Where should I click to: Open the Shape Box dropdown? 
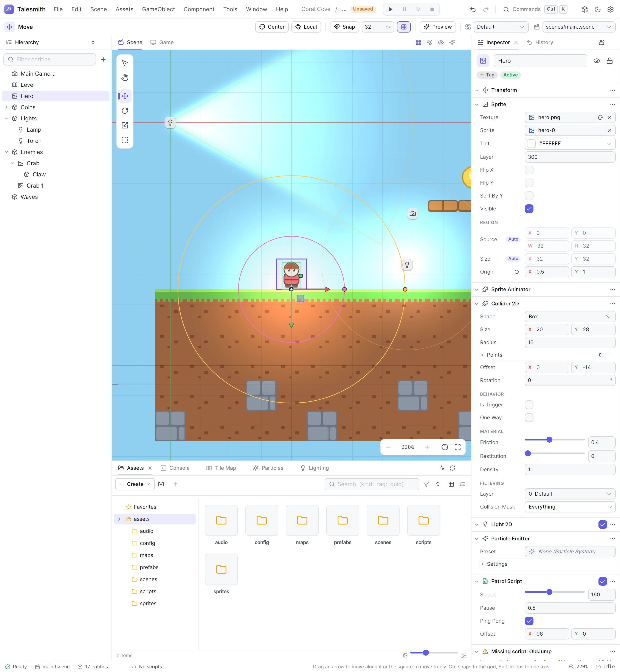pyautogui.click(x=570, y=317)
